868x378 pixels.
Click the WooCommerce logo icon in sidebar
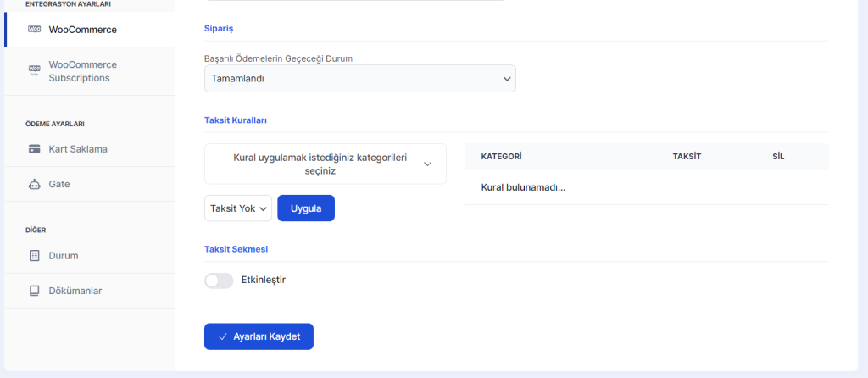[x=35, y=30]
